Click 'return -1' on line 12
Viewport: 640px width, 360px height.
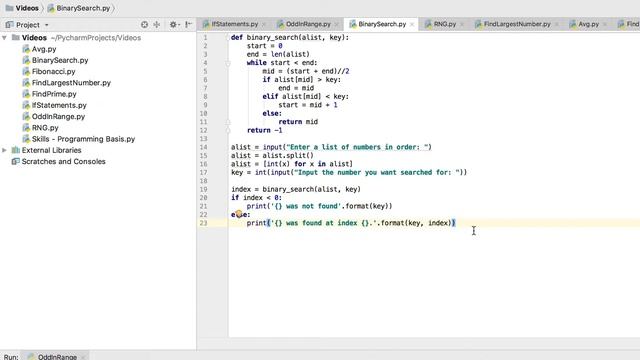click(264, 130)
